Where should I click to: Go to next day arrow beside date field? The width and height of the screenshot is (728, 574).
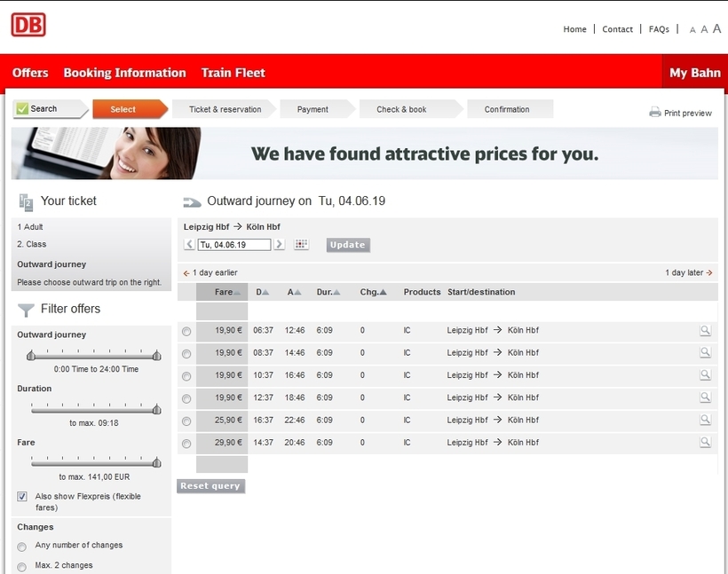[279, 244]
